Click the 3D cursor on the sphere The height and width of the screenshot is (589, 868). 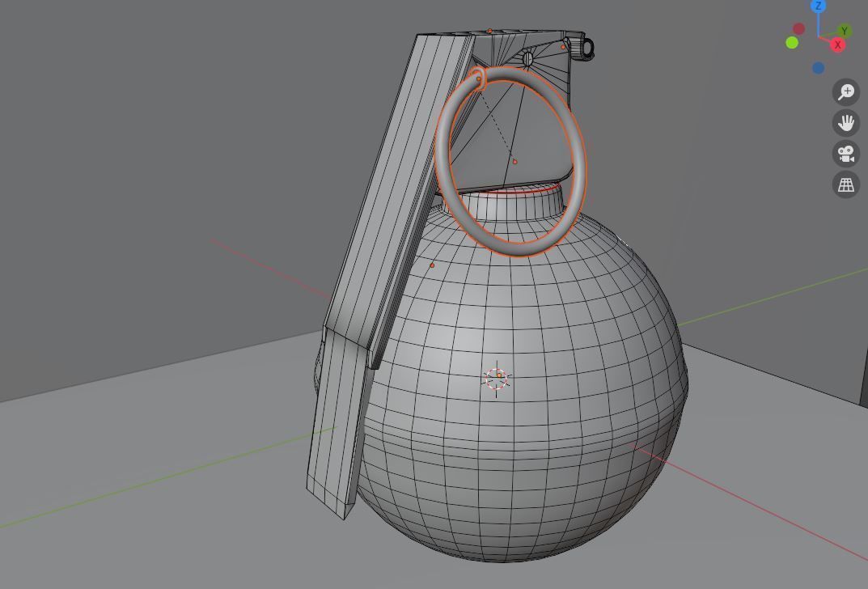pyautogui.click(x=497, y=379)
